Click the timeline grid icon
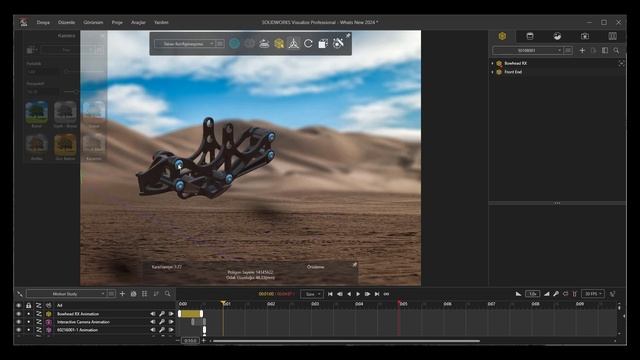 pos(144,293)
